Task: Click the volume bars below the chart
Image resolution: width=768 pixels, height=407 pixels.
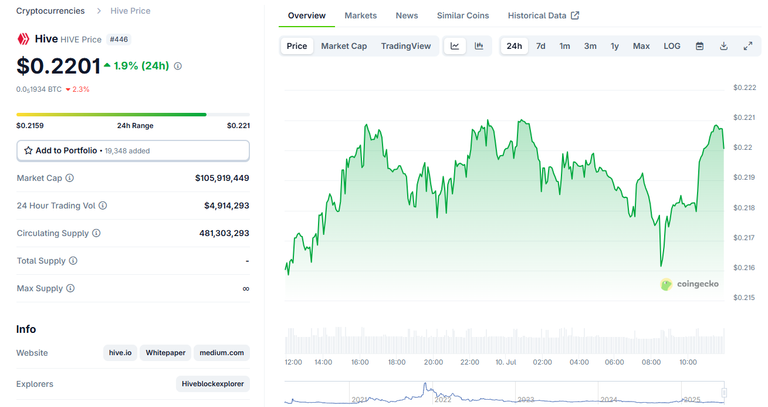Action: [504, 341]
